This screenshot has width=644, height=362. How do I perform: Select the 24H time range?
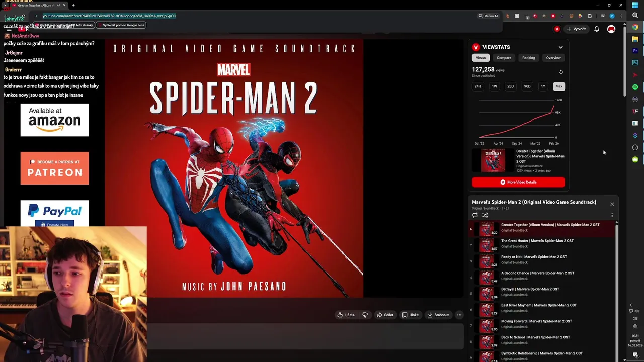pyautogui.click(x=478, y=86)
